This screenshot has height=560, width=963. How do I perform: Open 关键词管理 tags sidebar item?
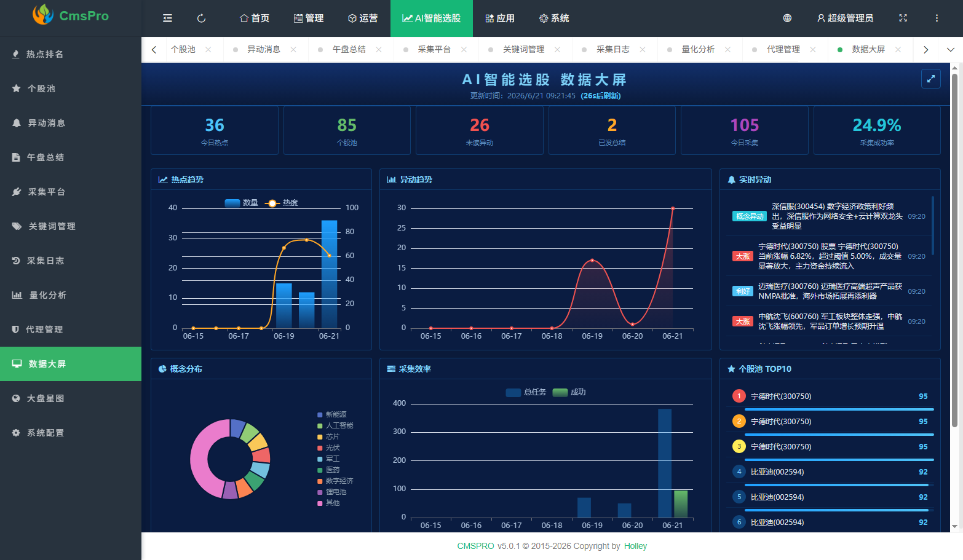click(71, 226)
